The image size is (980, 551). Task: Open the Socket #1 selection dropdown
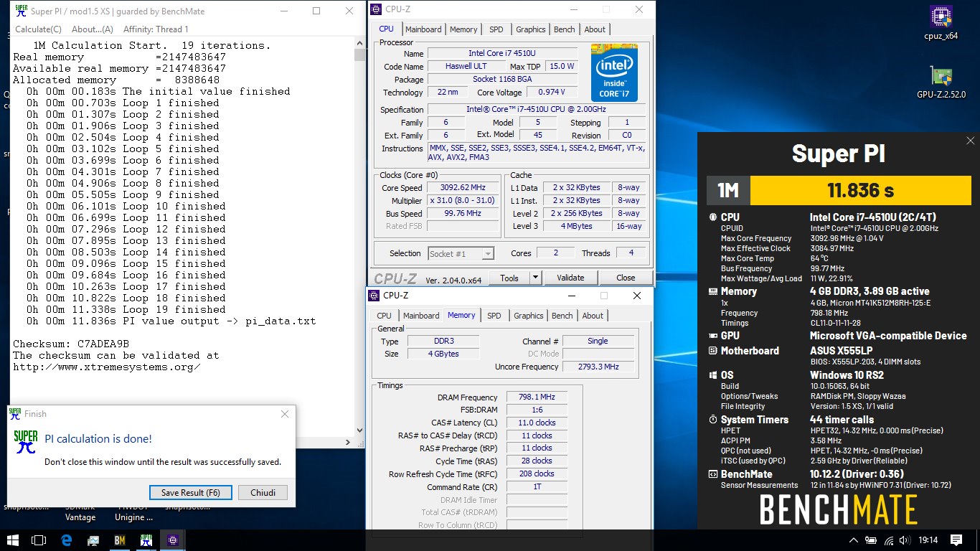coord(461,253)
